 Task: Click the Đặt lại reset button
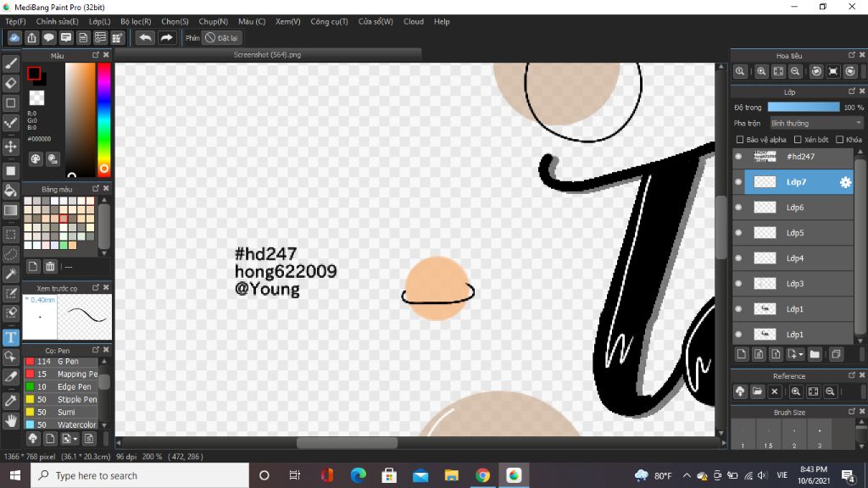[x=221, y=37]
